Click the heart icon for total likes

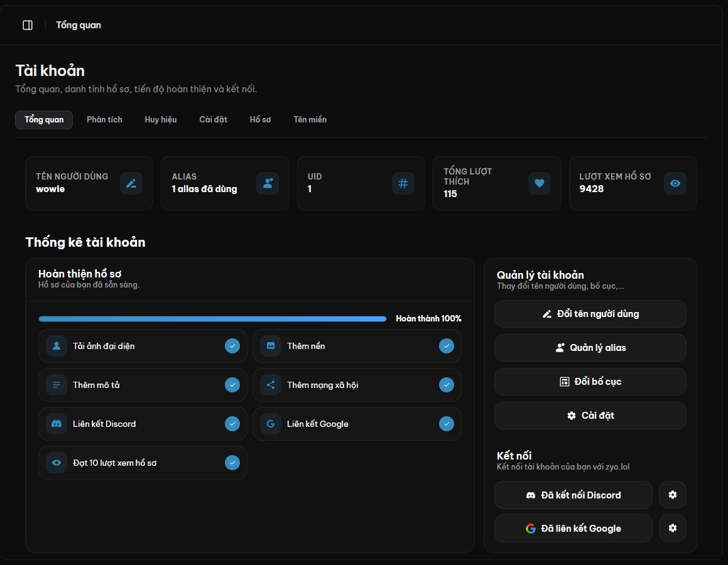coord(539,183)
